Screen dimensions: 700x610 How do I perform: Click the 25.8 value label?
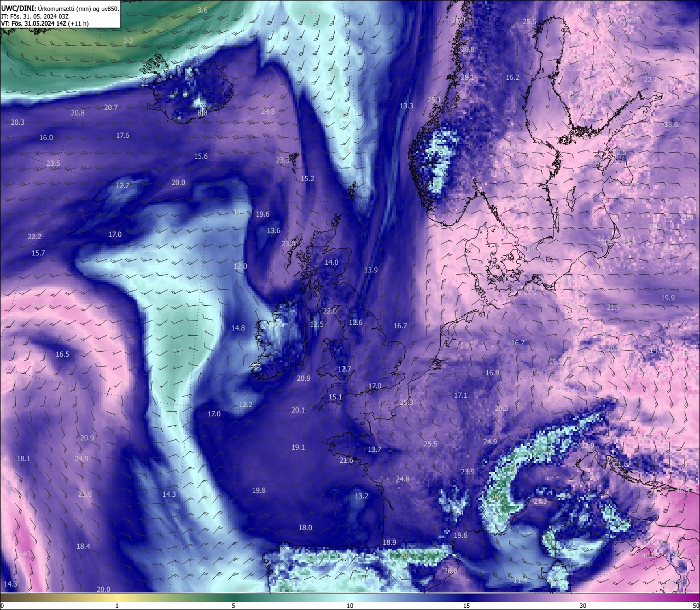(85, 494)
